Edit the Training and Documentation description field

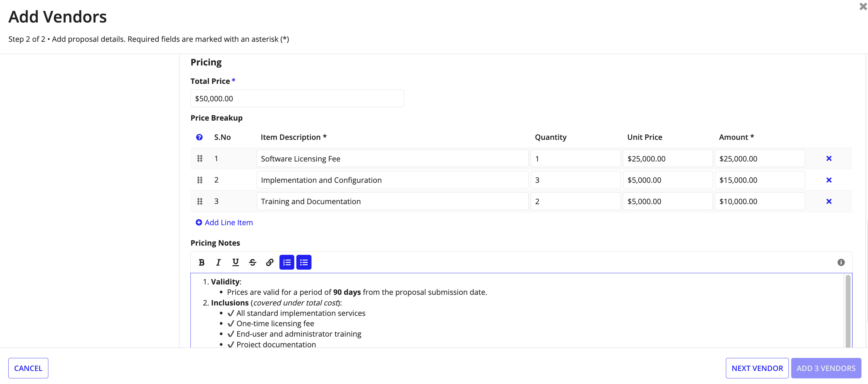coord(392,201)
